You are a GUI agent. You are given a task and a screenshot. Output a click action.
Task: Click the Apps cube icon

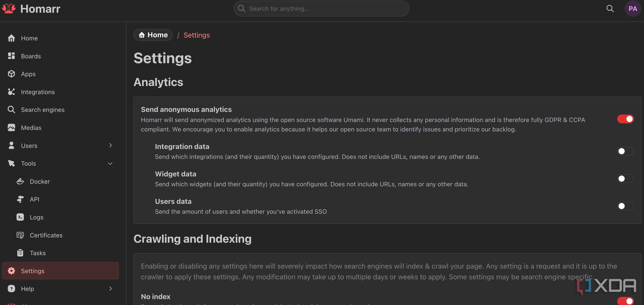(11, 74)
